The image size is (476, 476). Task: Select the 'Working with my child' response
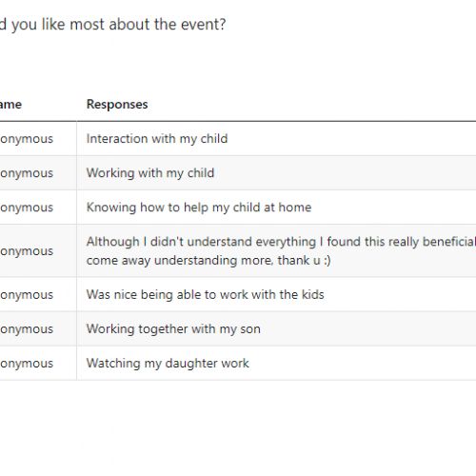click(x=150, y=173)
